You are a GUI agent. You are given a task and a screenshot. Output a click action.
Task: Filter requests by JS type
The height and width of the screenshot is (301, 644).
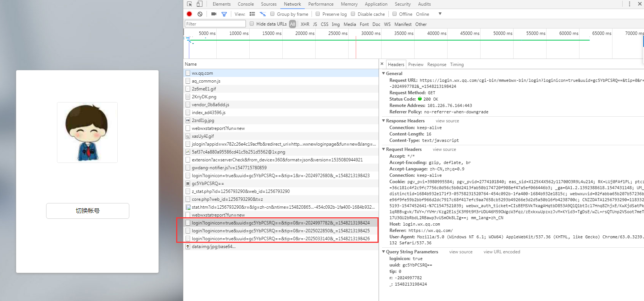[315, 24]
